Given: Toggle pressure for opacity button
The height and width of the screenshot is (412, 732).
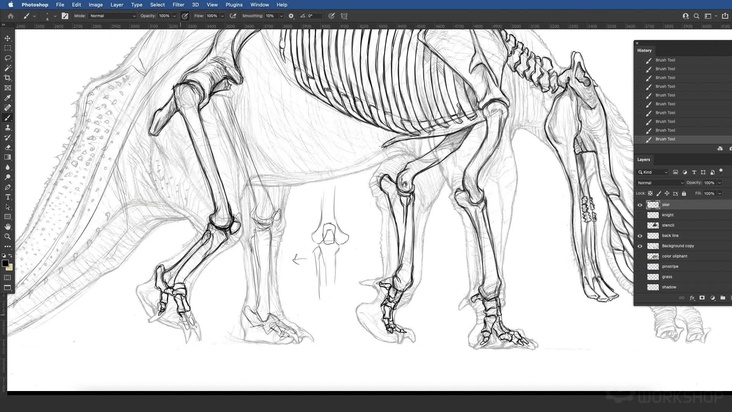Looking at the screenshot, I should tap(185, 16).
